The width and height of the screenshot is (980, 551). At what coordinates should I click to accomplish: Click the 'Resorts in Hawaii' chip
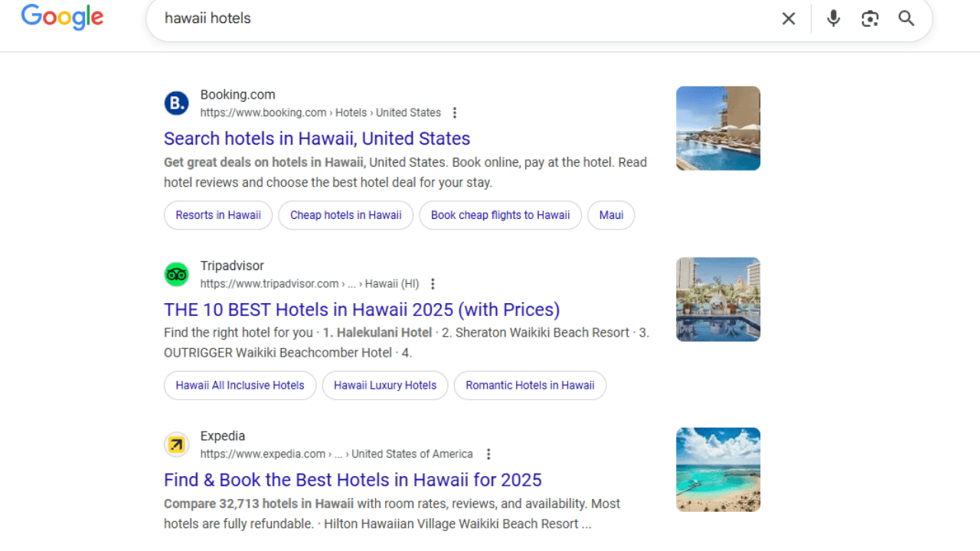217,215
